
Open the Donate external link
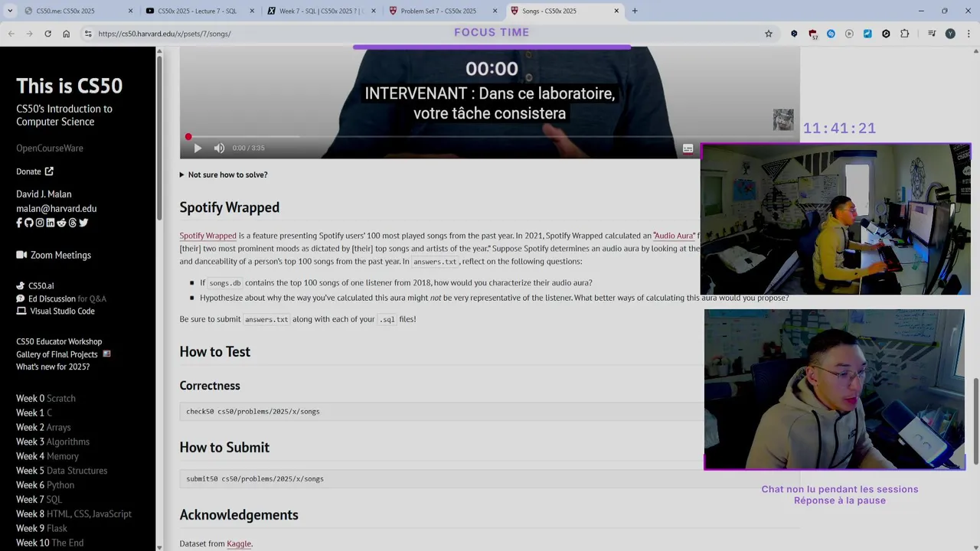tap(34, 171)
